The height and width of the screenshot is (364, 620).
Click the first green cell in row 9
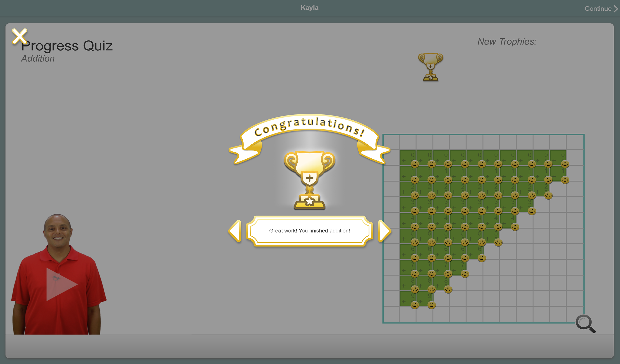(x=408, y=298)
